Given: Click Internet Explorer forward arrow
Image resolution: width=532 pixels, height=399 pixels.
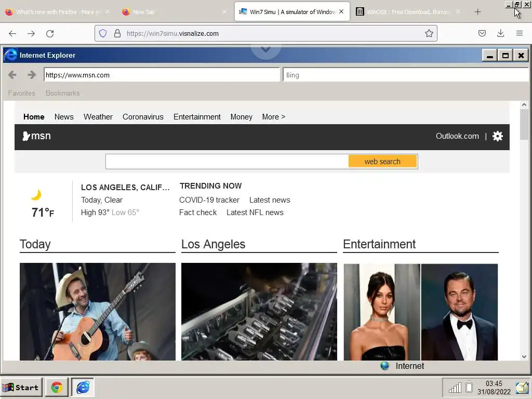Looking at the screenshot, I should (32, 75).
